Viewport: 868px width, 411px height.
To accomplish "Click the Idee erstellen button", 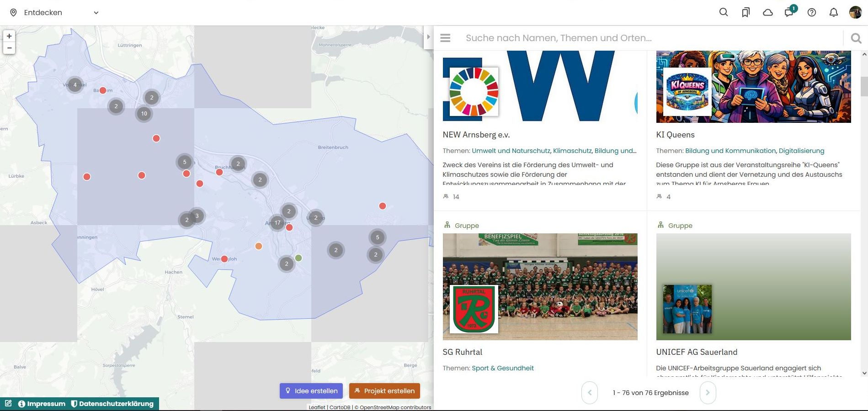I will point(311,391).
